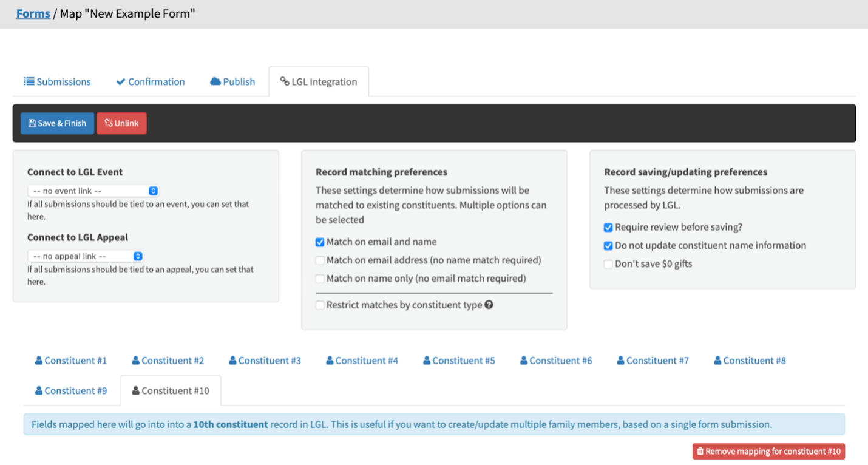Check the Don't save $0 gifts box
Image resolution: width=868 pixels, height=465 pixels.
[x=608, y=264]
